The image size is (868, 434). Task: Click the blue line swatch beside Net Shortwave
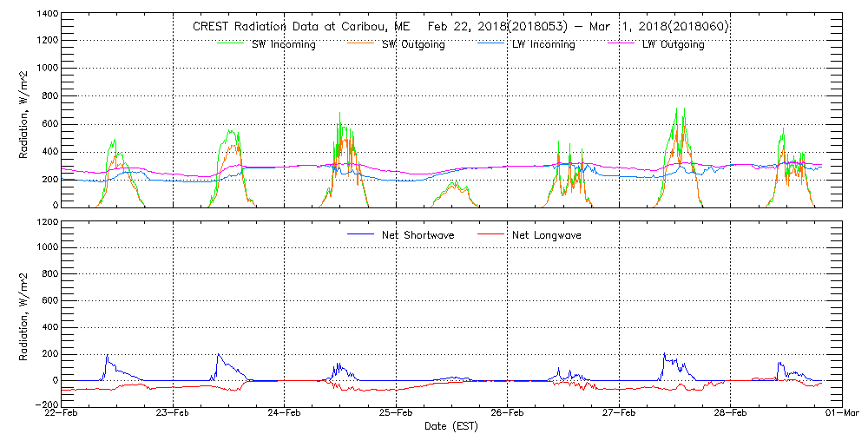pos(361,234)
